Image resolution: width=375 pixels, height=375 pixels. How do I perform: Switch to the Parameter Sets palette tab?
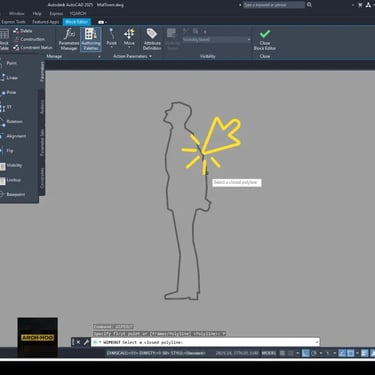click(42, 142)
